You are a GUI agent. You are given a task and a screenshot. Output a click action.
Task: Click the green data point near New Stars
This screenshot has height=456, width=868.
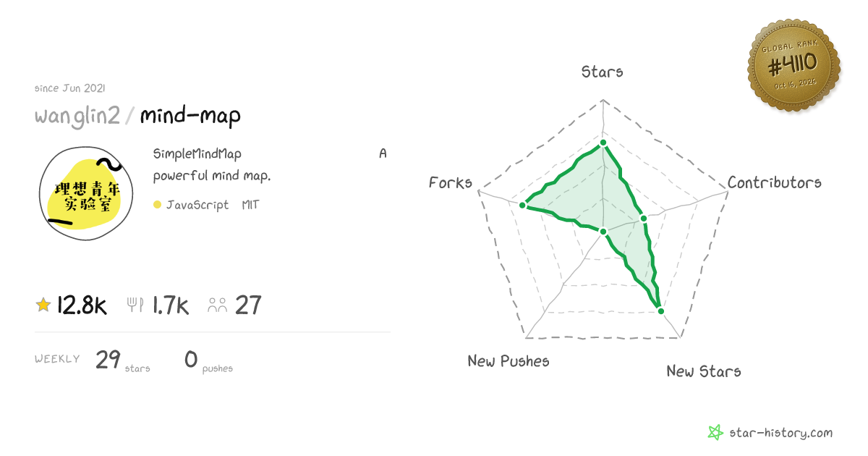[x=660, y=311]
